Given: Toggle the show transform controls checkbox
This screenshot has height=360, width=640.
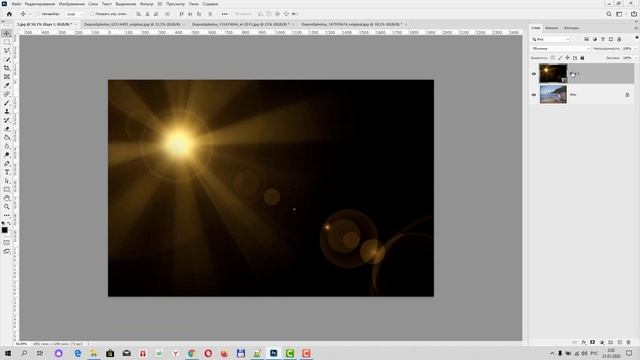Looking at the screenshot, I should click(92, 14).
